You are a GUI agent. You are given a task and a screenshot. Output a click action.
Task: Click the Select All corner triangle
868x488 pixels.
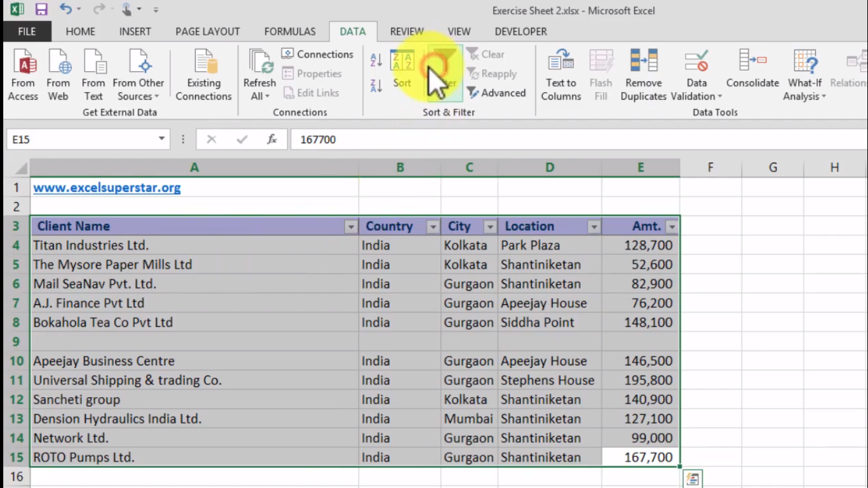(20, 168)
